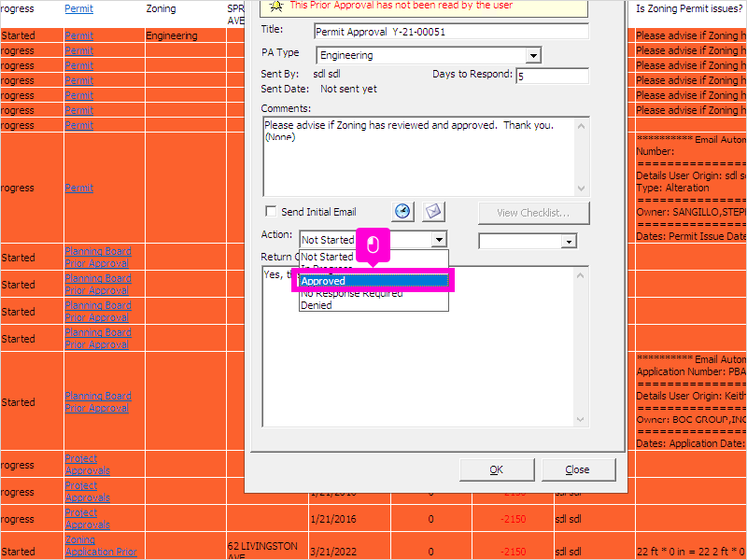Open the Permit link in the Engineering row

point(79,35)
